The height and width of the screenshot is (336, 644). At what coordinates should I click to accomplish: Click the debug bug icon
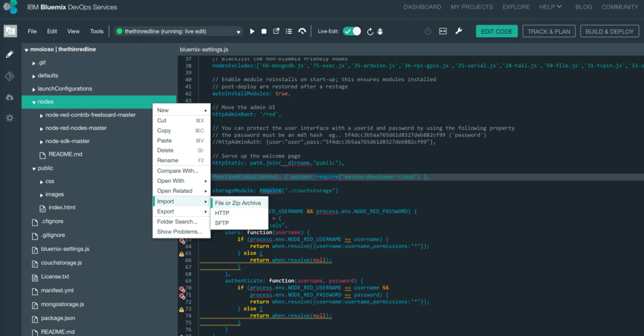(380, 31)
